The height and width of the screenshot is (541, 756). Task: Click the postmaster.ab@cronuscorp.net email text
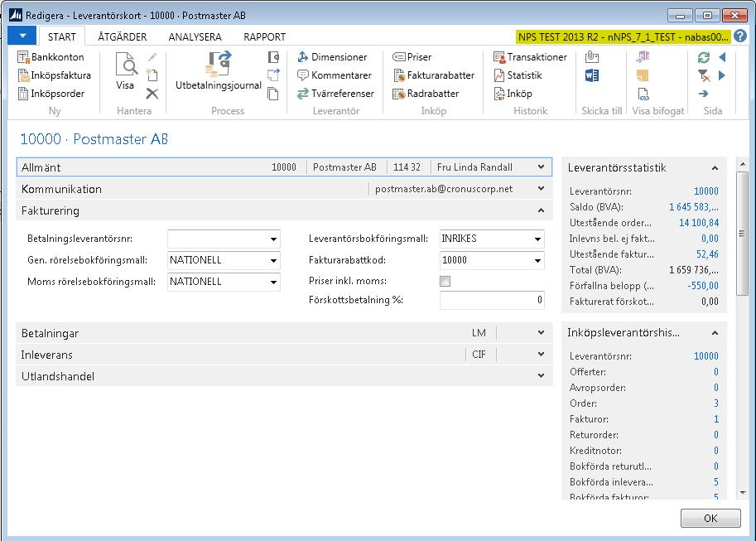(444, 189)
